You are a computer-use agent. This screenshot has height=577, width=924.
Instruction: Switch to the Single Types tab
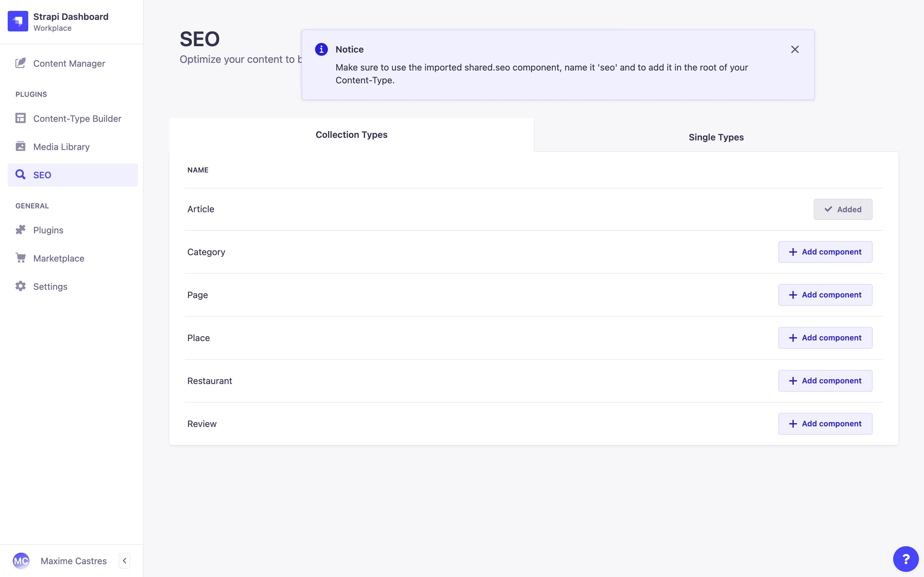(716, 138)
